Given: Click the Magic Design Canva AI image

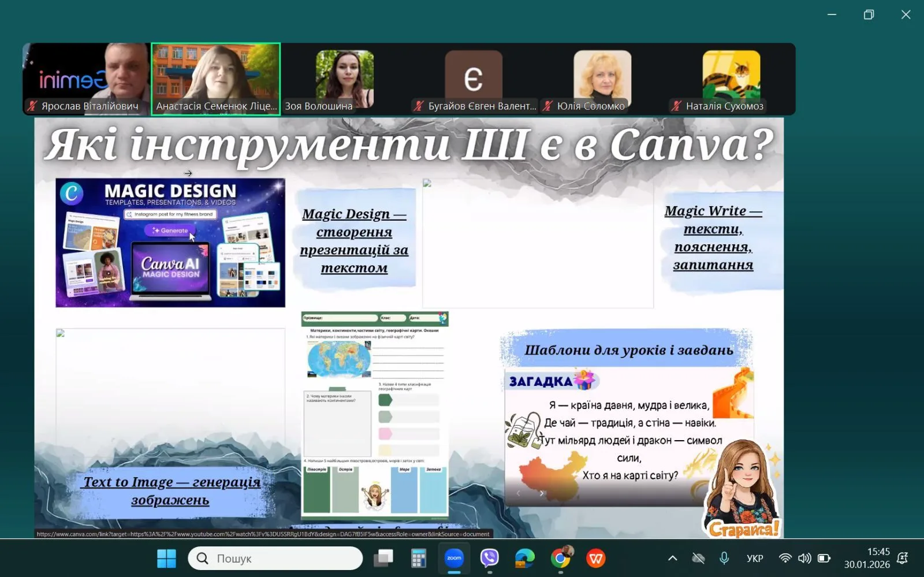Looking at the screenshot, I should 170,243.
